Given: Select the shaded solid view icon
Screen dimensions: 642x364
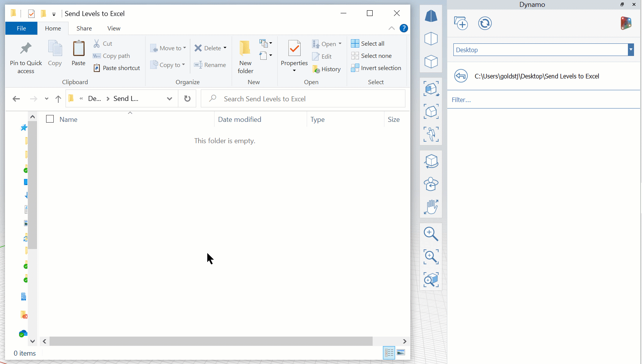Looking at the screenshot, I should tap(431, 16).
